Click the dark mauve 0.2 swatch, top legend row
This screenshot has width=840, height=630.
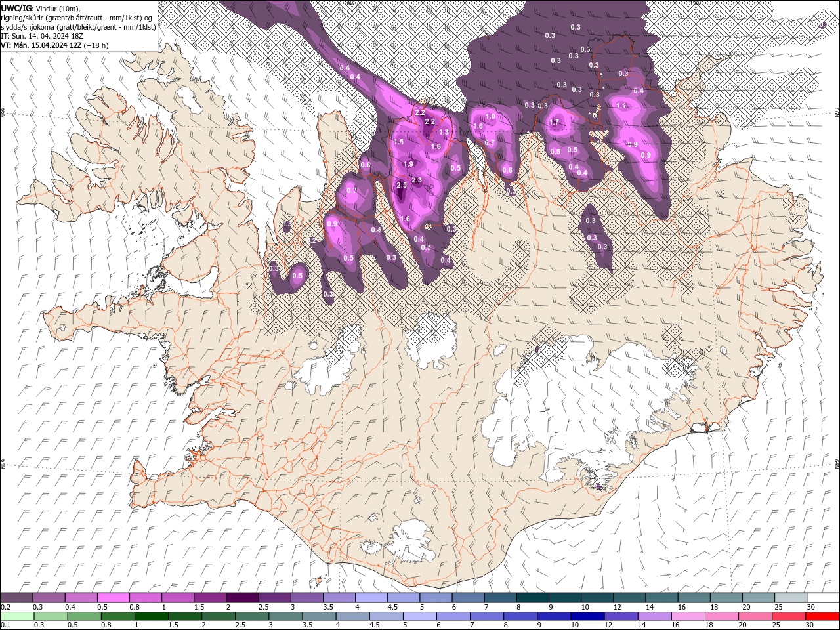[x=16, y=597]
